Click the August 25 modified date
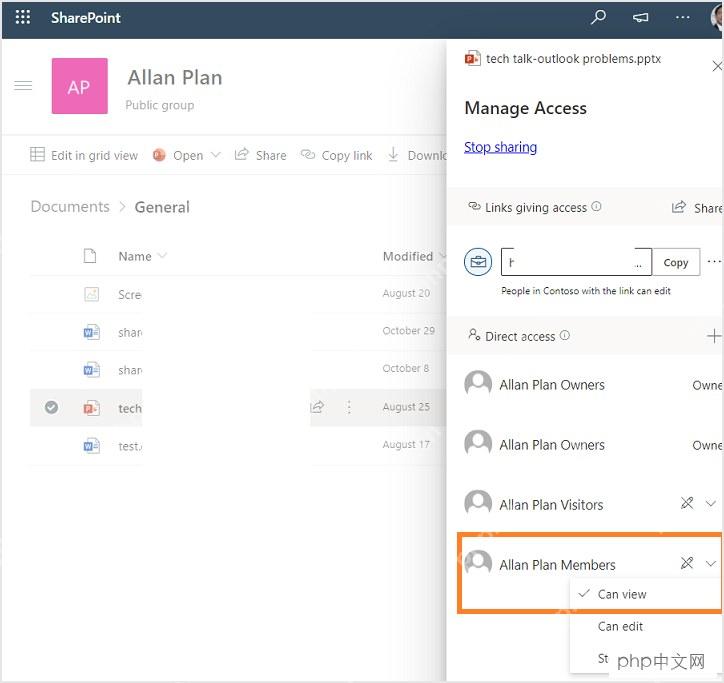 (406, 407)
